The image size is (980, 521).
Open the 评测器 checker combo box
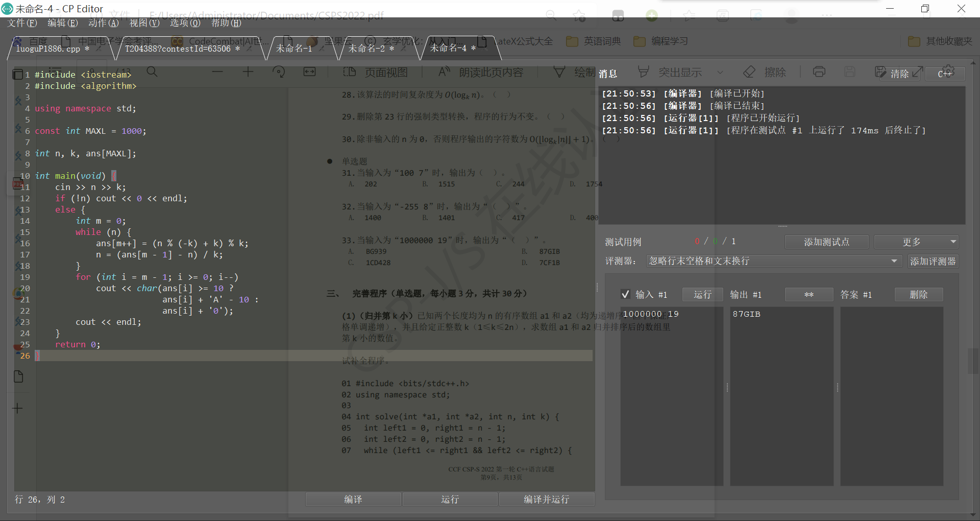pyautogui.click(x=773, y=261)
